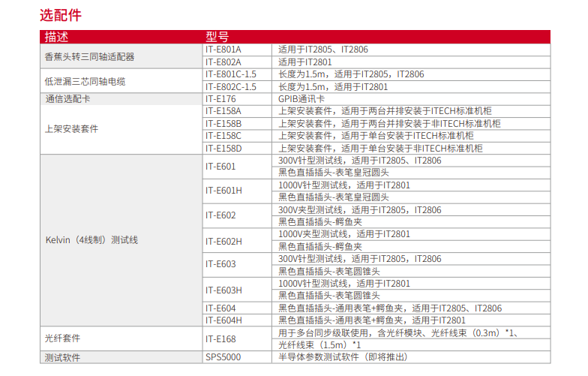Click IT-E601's 300V针型测试线 description

(x=360, y=161)
